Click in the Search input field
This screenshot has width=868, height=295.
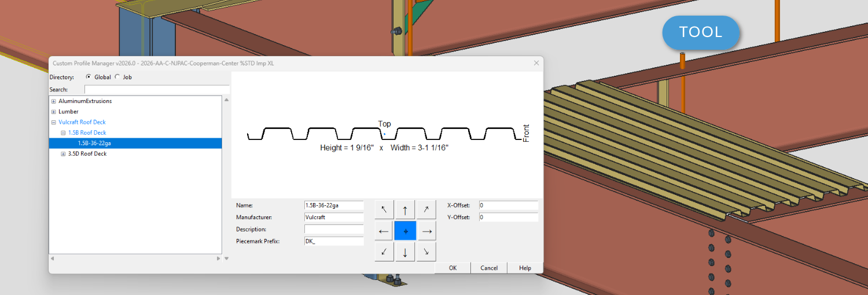(x=156, y=90)
